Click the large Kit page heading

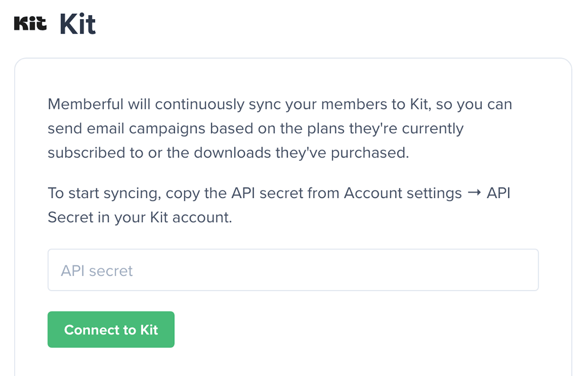pyautogui.click(x=78, y=24)
